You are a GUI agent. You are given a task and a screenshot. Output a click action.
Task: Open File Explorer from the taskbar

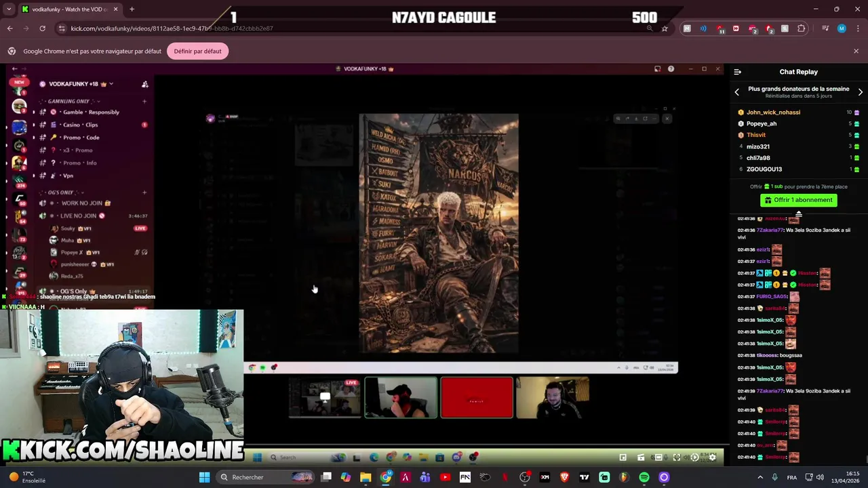click(366, 477)
